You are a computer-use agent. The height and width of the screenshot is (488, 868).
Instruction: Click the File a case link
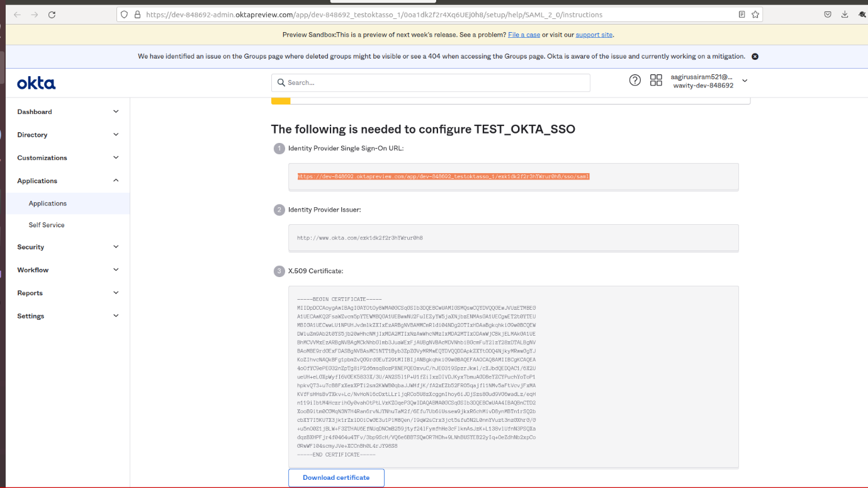524,35
